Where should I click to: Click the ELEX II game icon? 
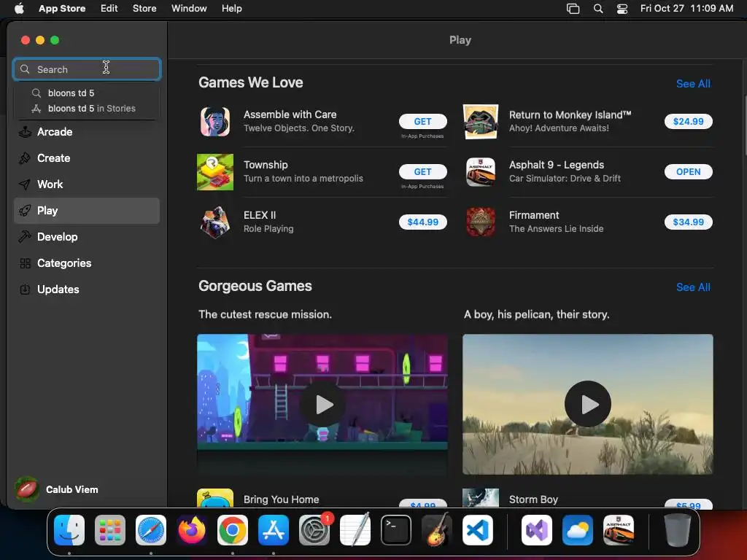[x=215, y=222]
